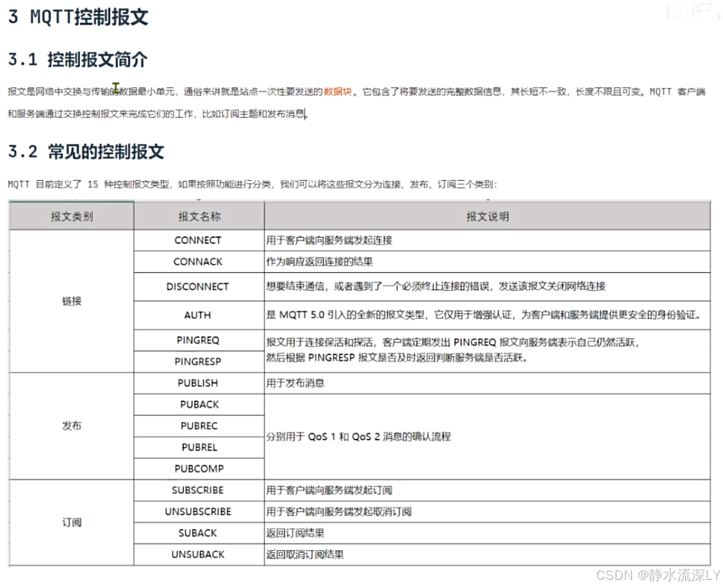The height and width of the screenshot is (588, 723).
Task: Select the SUBACK table cell
Action: [198, 533]
